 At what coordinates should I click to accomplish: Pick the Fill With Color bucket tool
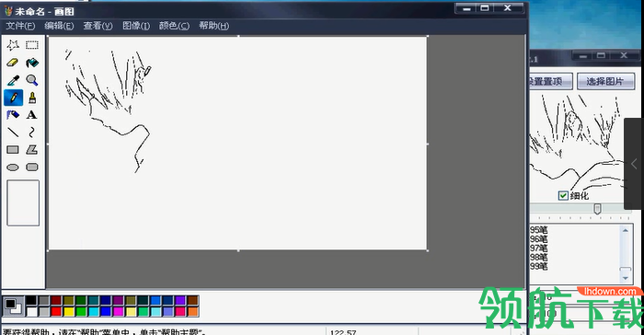click(32, 63)
